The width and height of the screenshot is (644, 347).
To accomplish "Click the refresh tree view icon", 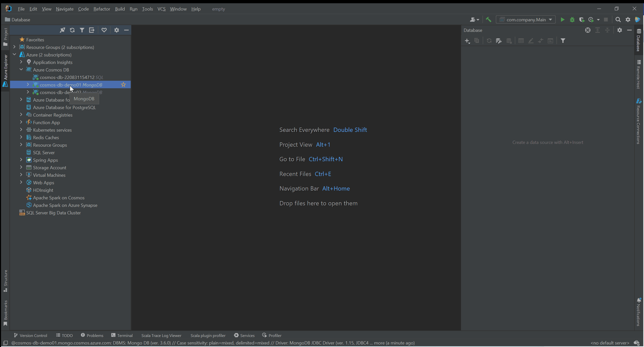I will 72,30.
